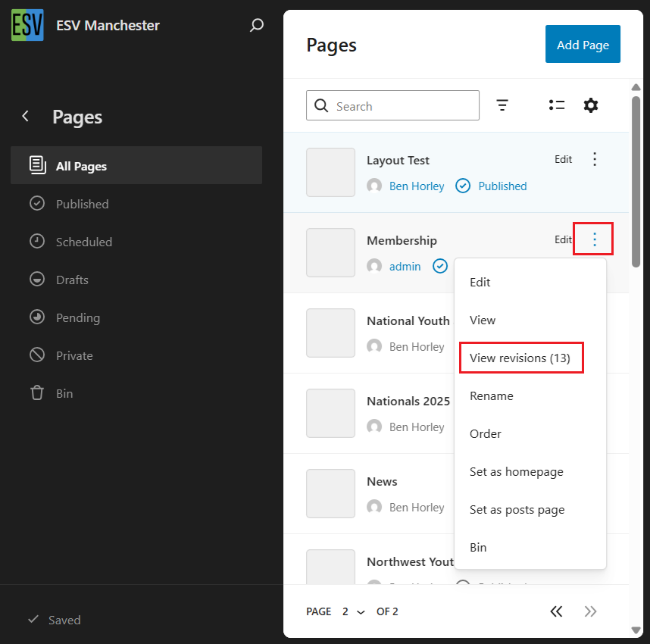Jump to first page with double-arrow icon
Screen dimensions: 650x644
(556, 611)
